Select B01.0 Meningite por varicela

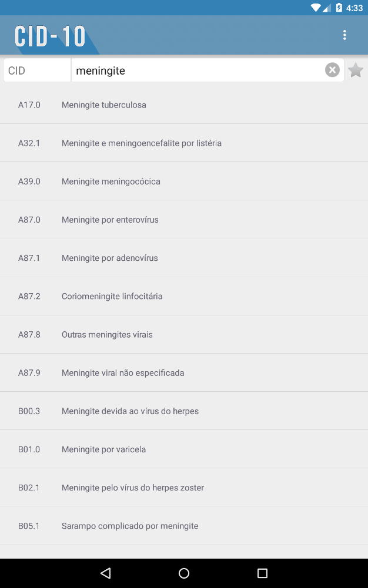[184, 449]
